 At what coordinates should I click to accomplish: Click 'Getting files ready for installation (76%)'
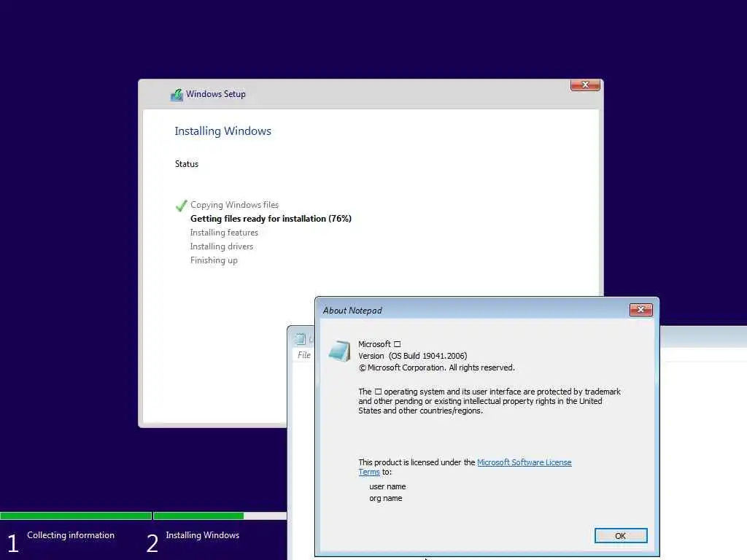[x=271, y=219]
